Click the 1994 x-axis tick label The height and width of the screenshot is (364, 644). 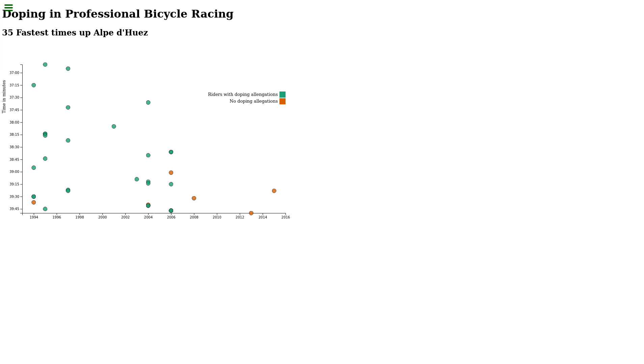[34, 217]
